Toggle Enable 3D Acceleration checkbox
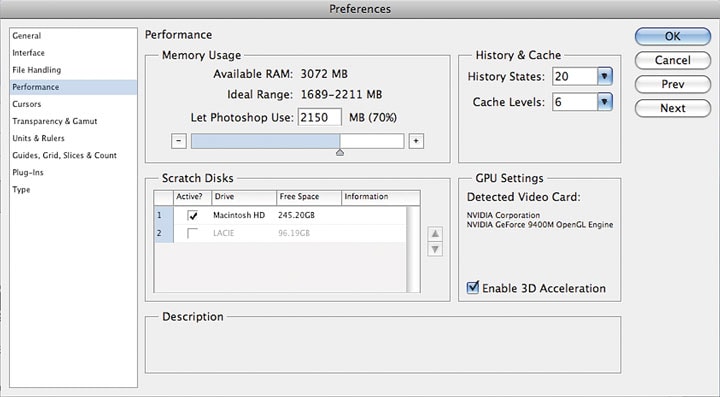Viewport: 720px width, 397px height. click(x=472, y=288)
